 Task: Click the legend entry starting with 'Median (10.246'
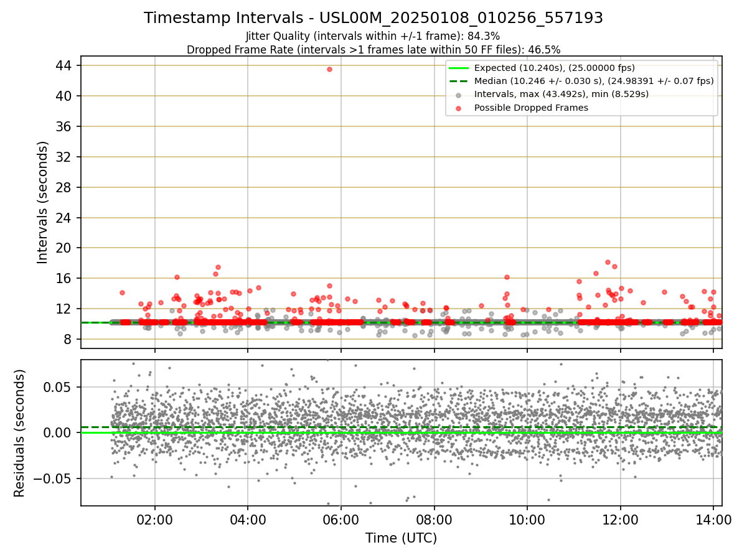pos(594,81)
